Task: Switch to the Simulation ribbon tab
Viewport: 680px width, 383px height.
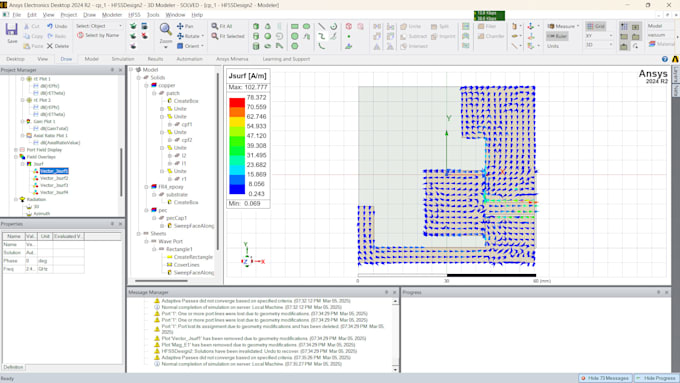Action: click(123, 59)
